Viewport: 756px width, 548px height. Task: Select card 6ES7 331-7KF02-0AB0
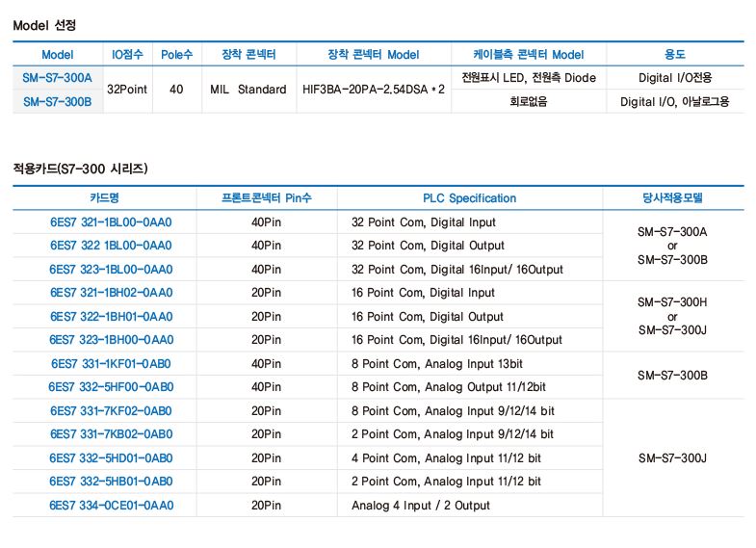point(111,411)
